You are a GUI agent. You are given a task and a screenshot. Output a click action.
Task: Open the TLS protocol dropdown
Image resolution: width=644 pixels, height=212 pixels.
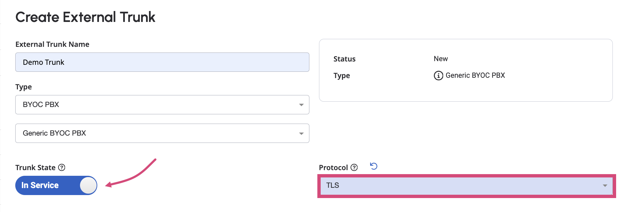click(x=465, y=186)
